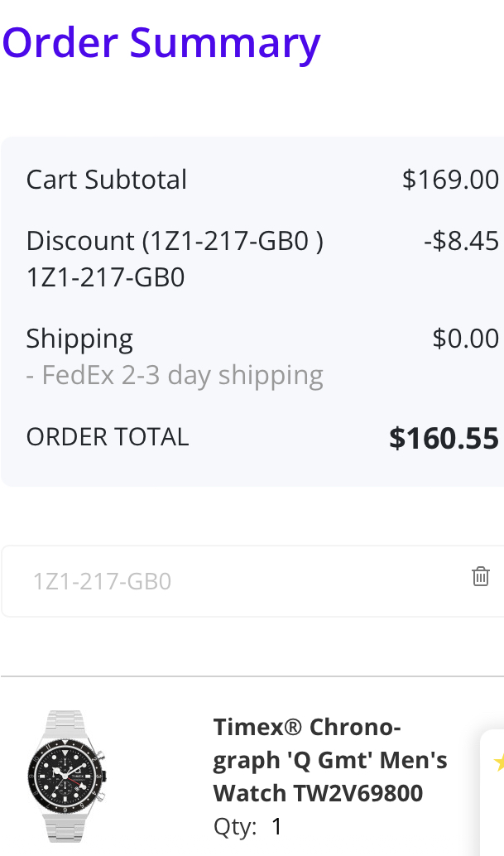The height and width of the screenshot is (856, 504).
Task: Click the FedEx 2-3 day shipping text
Action: 175,375
